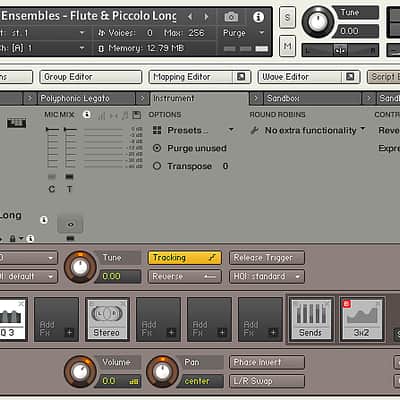Toggle the Tracking button
400x400 pixels.
185,258
